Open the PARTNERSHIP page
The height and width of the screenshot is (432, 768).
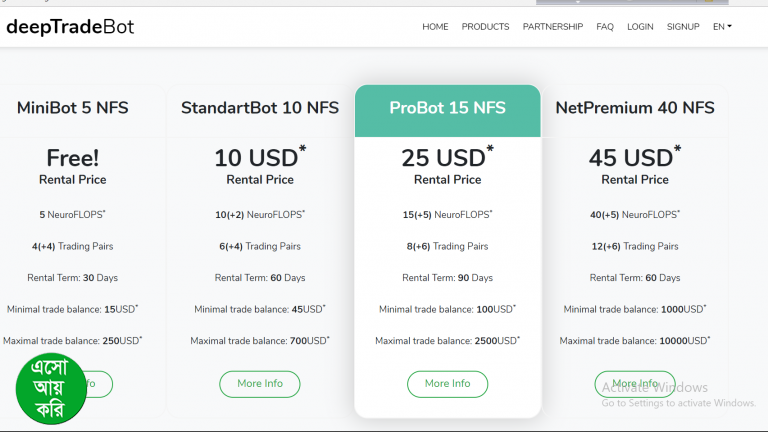[x=552, y=27]
